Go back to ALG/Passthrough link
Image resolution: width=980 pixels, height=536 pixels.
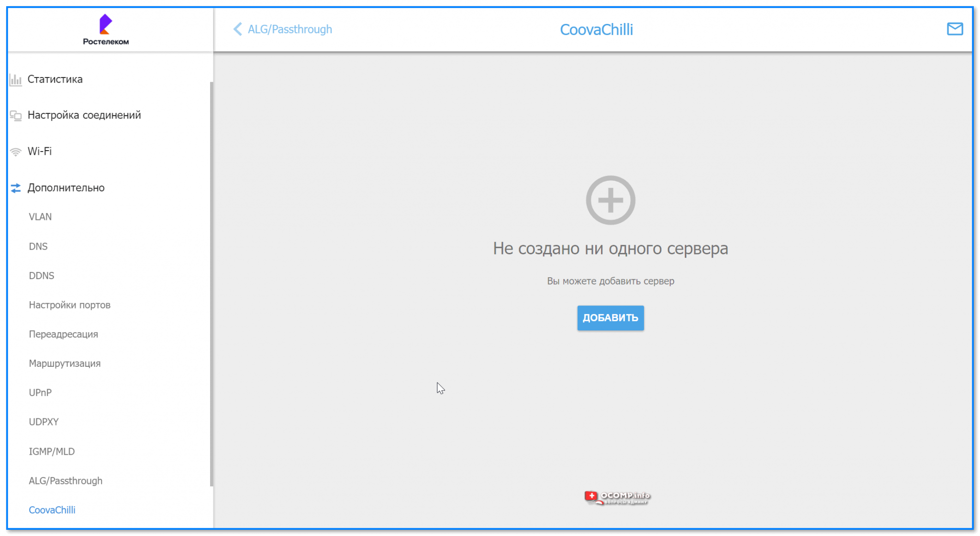[290, 29]
